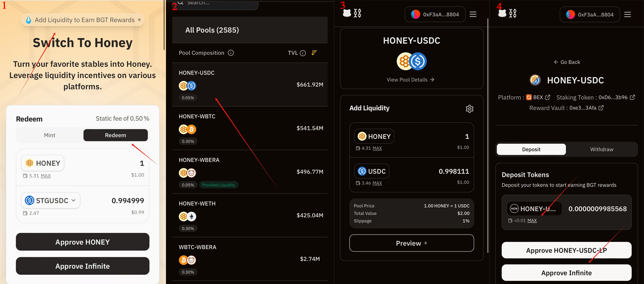Open the HONEY-WETH pool row
Viewport: 644px width, 284px height.
click(x=250, y=215)
